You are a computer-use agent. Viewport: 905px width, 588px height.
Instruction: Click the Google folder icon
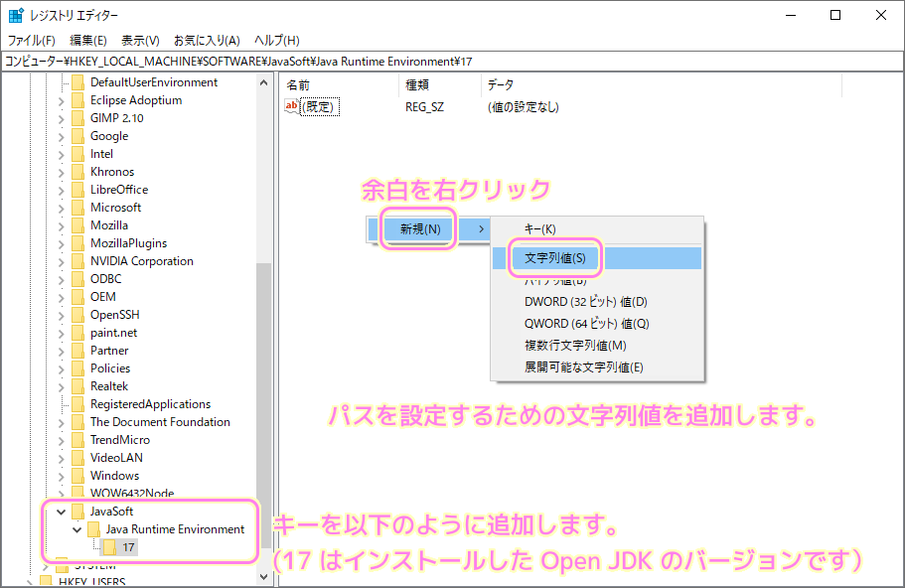point(77,136)
